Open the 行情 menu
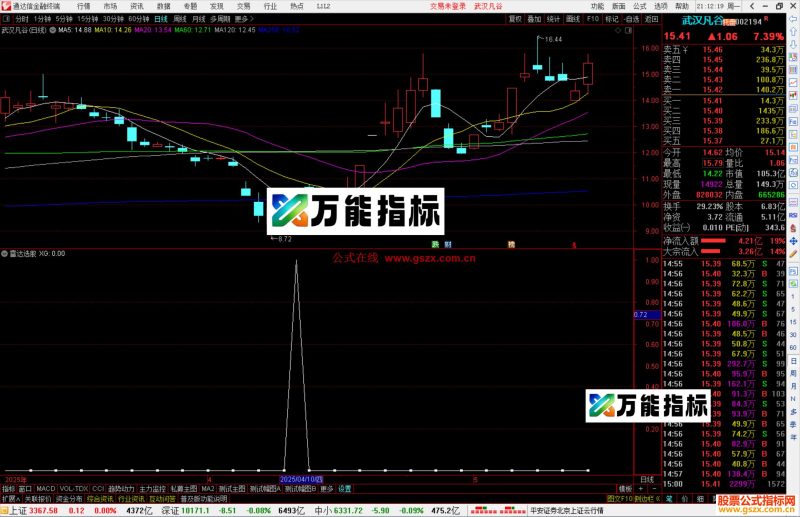 pyautogui.click(x=84, y=6)
